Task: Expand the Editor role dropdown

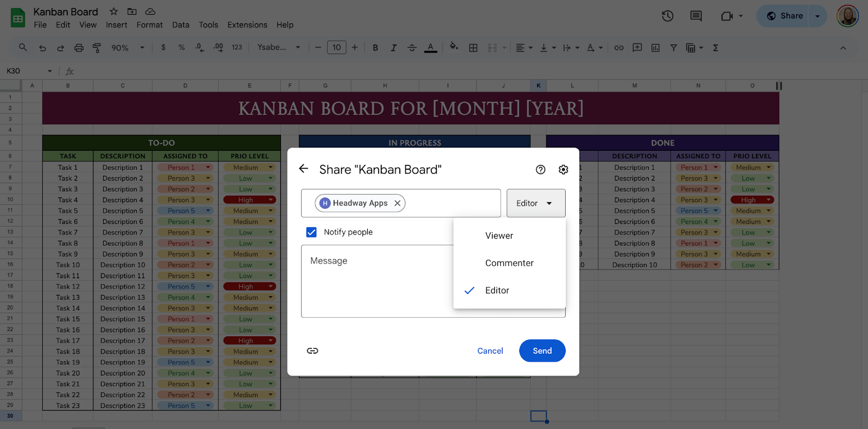Action: tap(535, 203)
